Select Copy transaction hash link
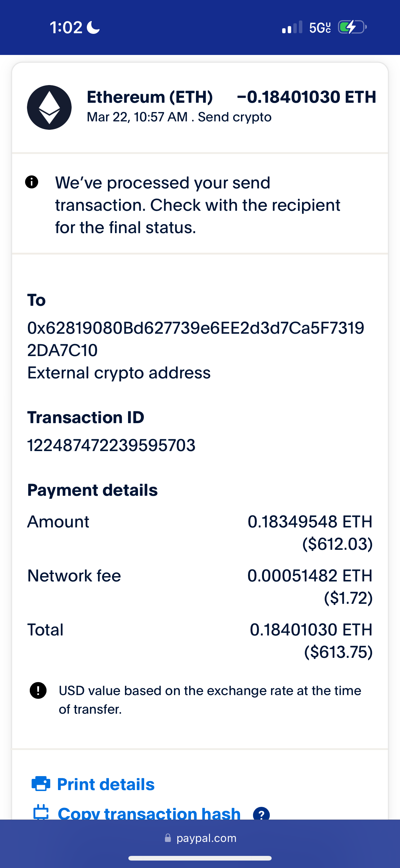The image size is (400, 868). [149, 813]
